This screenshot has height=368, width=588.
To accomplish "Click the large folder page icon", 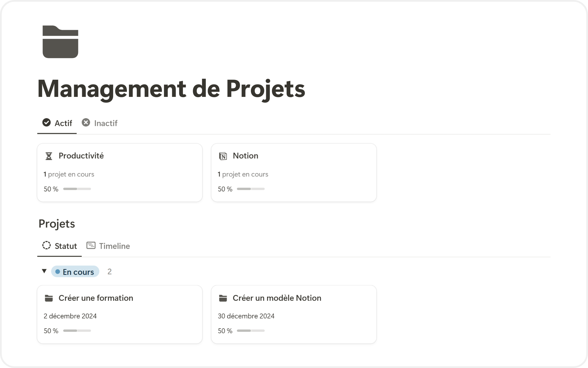I will (60, 42).
